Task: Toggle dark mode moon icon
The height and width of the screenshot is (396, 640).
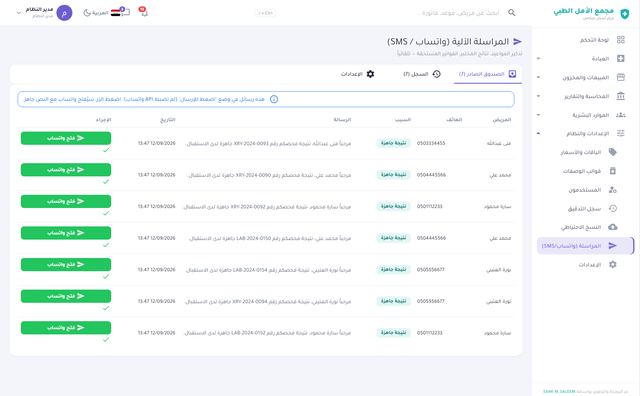Action: tap(87, 13)
